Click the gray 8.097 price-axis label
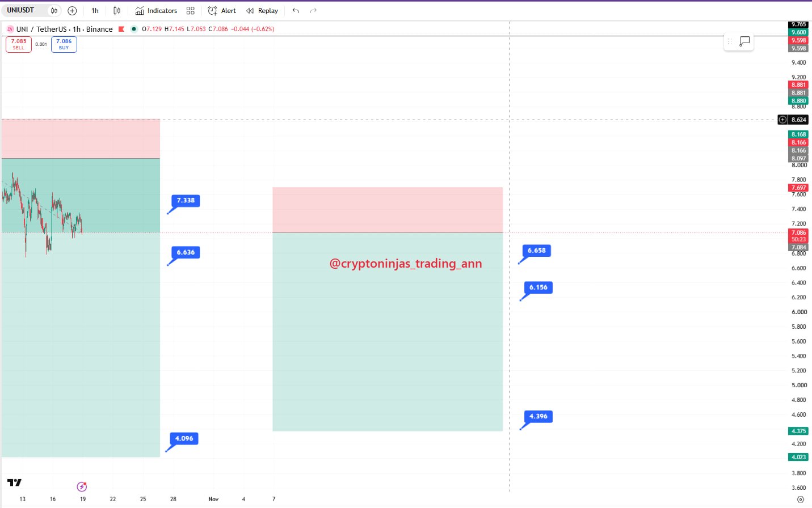The image size is (812, 508). tap(798, 158)
